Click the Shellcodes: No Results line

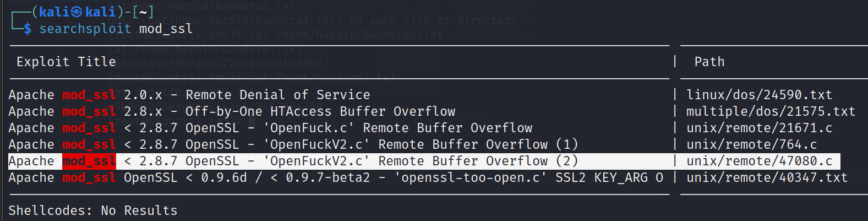coord(92,211)
